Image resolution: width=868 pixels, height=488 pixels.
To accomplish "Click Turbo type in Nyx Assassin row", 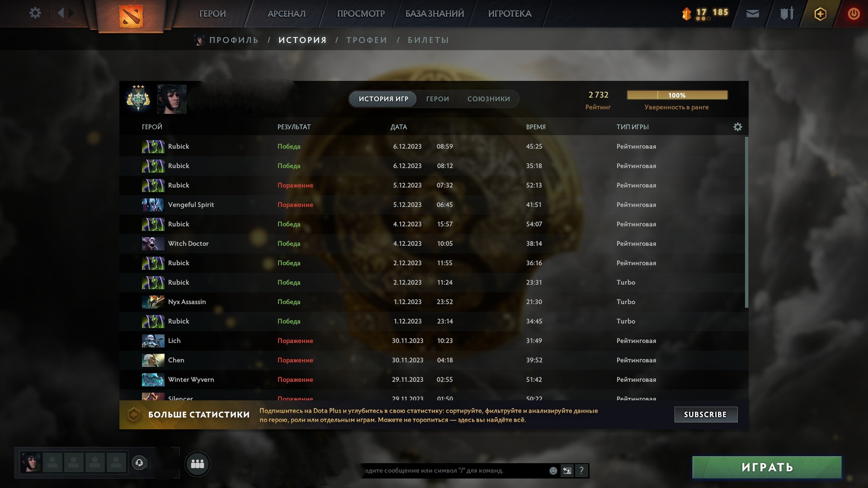I will [626, 302].
